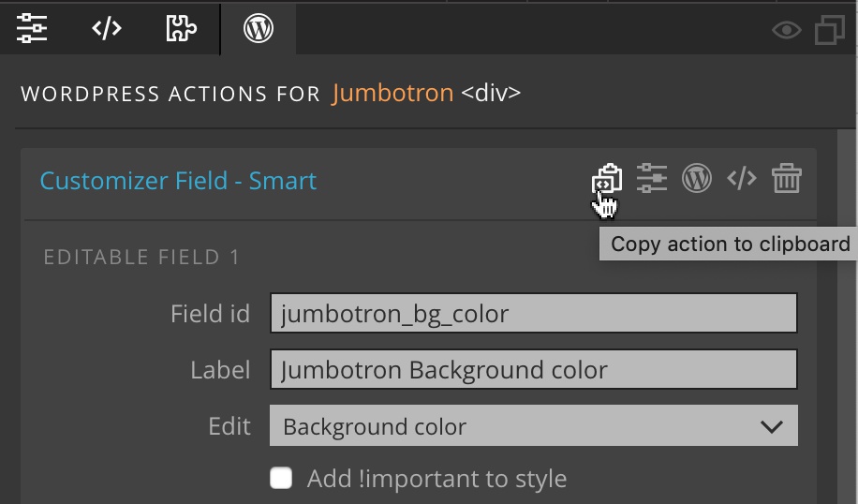
Task: Click the orange Jumbotron element name
Action: pyautogui.click(x=392, y=94)
